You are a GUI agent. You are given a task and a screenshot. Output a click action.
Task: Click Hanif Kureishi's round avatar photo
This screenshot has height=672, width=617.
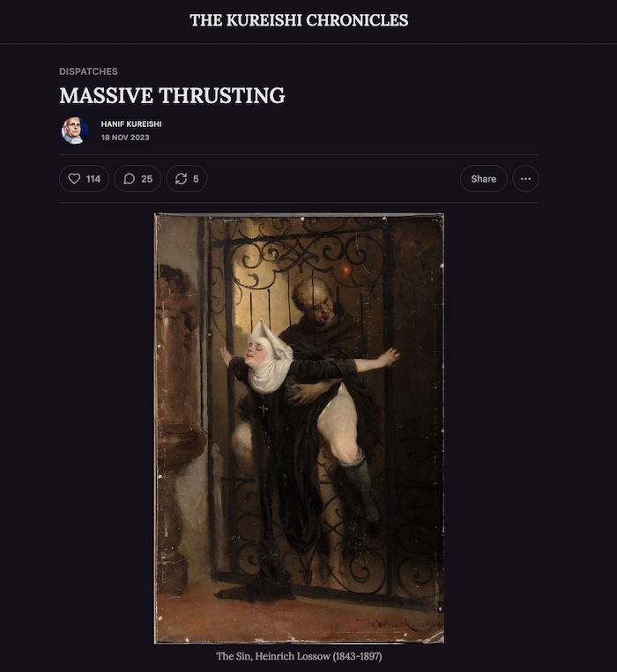coord(75,131)
